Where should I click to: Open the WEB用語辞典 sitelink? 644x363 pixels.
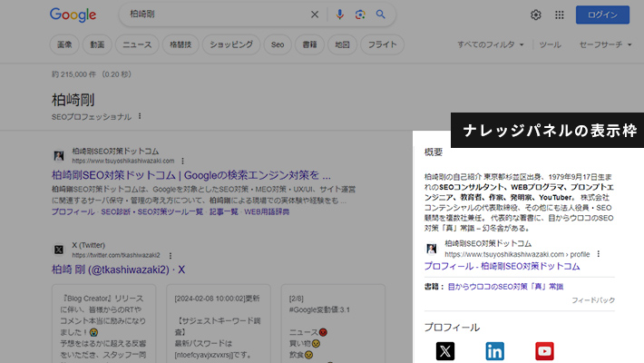tap(267, 211)
